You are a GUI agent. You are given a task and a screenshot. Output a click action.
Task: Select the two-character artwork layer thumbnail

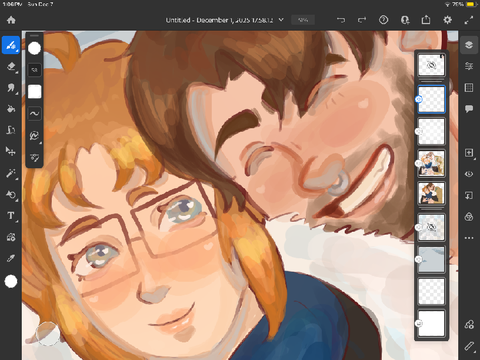(x=431, y=193)
